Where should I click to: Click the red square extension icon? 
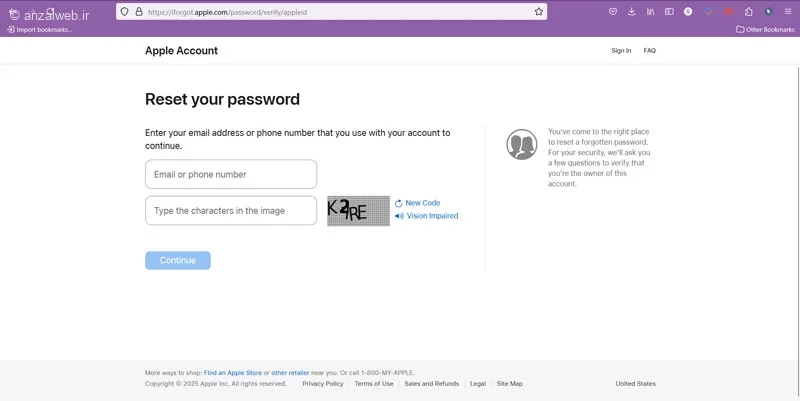click(729, 12)
